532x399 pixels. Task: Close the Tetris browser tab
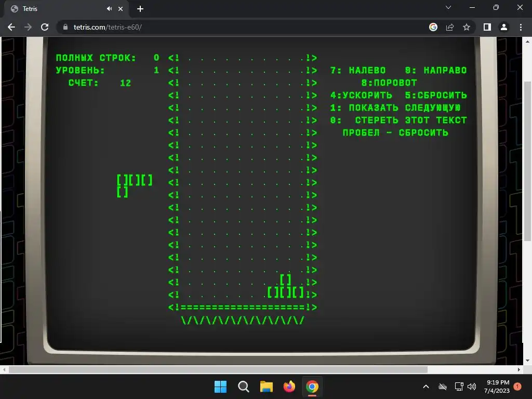click(121, 9)
